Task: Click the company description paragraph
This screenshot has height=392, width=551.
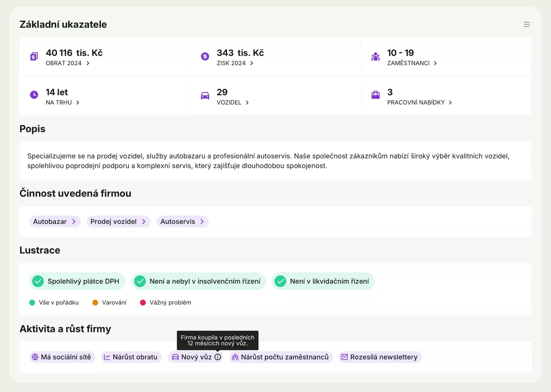Action: point(268,161)
